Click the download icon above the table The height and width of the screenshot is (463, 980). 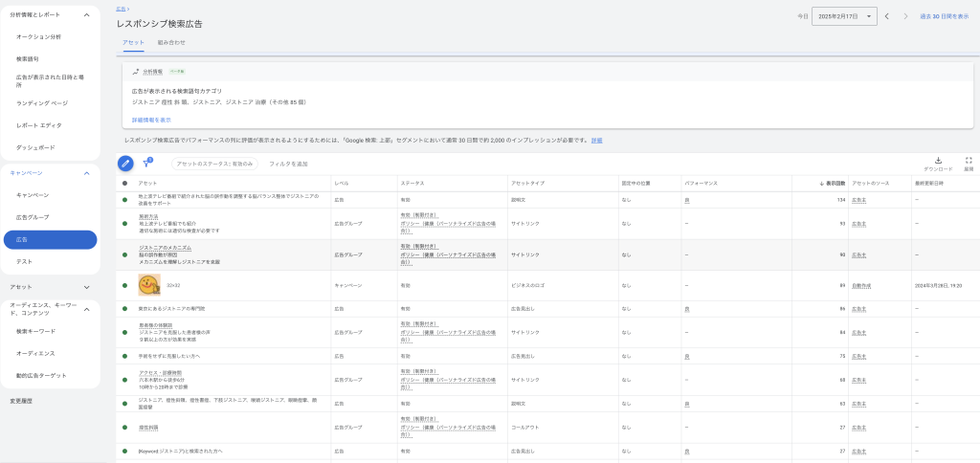[x=938, y=161]
